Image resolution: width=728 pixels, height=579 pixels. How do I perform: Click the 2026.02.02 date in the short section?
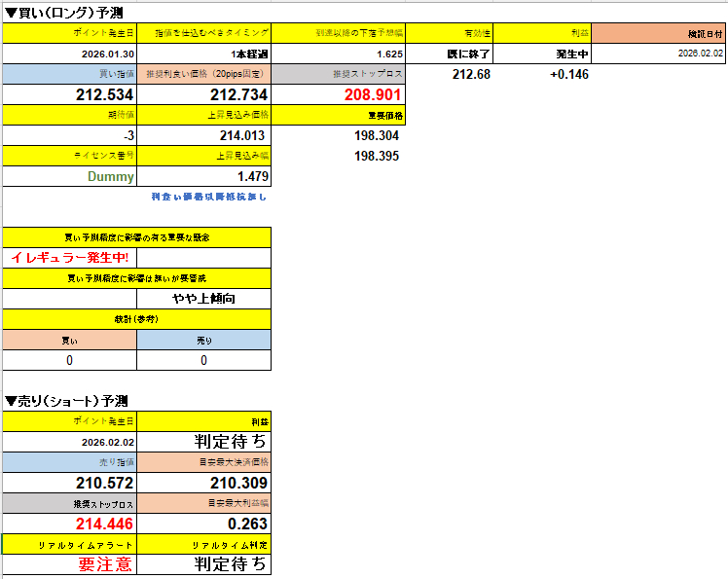[x=70, y=442]
